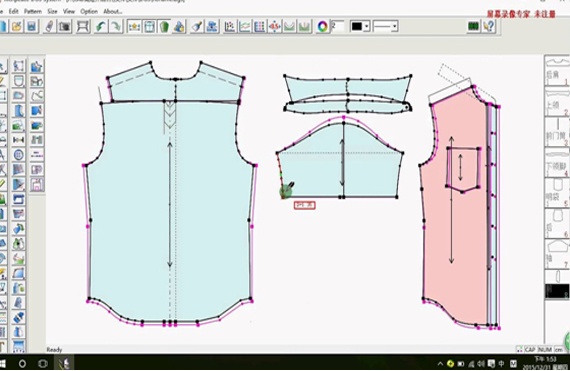Click the collar pattern piece
This screenshot has height=371, width=570.
click(347, 89)
